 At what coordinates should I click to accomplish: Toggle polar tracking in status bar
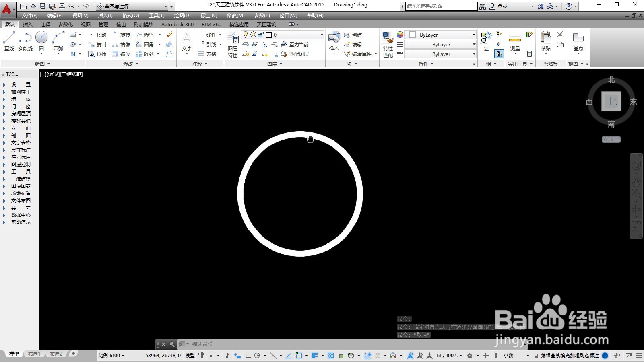[x=257, y=356]
